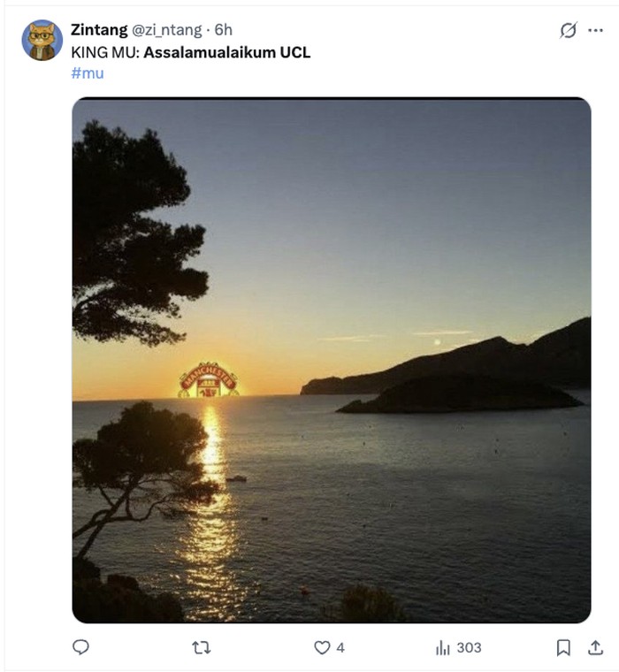Click the like count 4

(x=340, y=647)
